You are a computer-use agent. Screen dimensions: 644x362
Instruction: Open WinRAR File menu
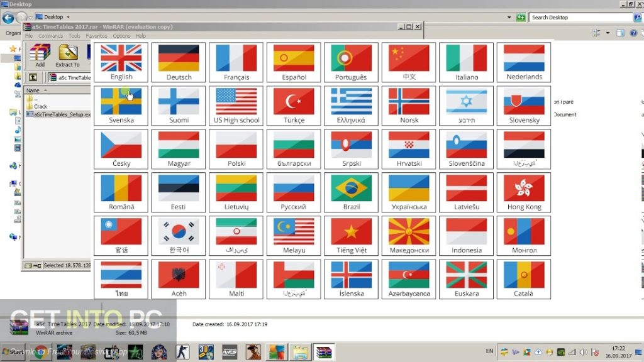click(29, 36)
